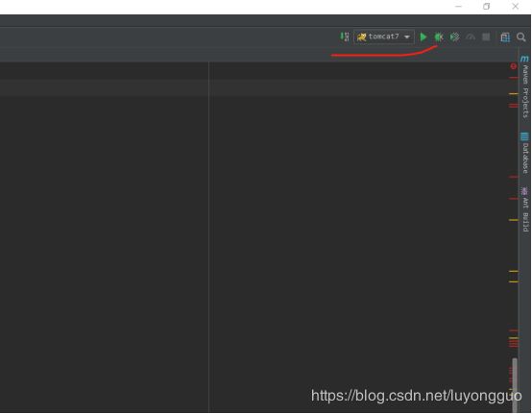Minimize the IDE window
Viewport: 532px width, 414px height.
[459, 7]
